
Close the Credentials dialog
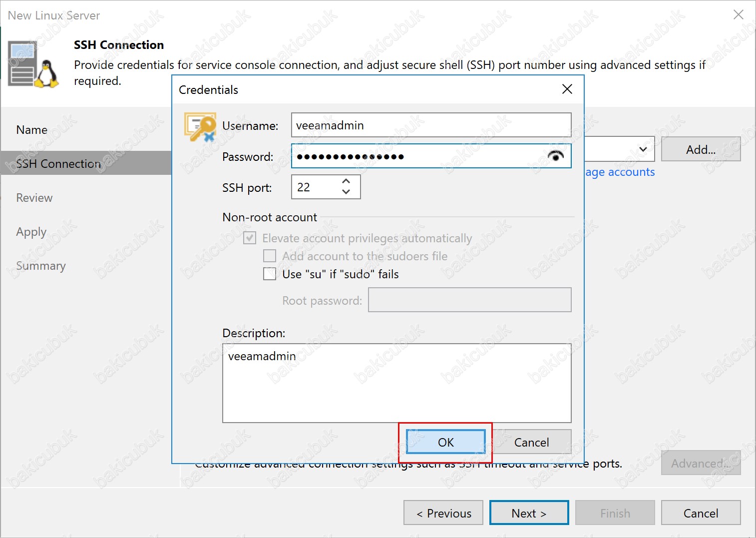(x=567, y=89)
